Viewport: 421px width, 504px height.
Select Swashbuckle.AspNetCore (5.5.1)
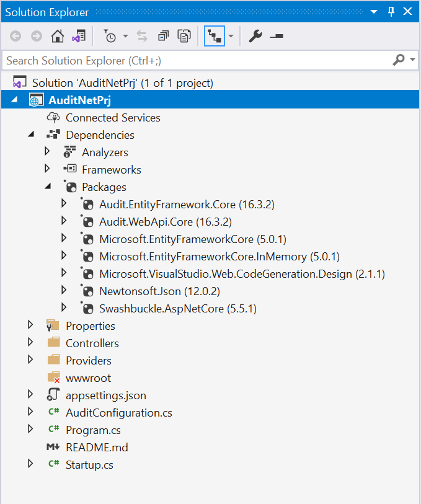(x=178, y=309)
